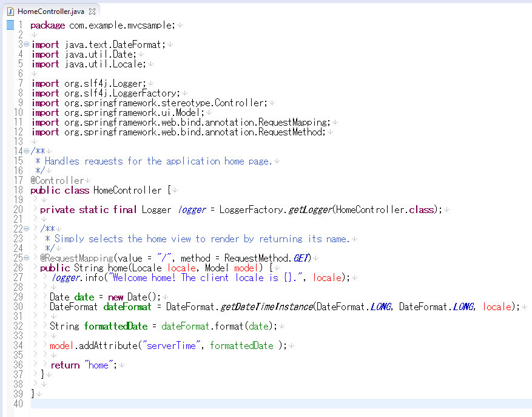
Task: Click 'model.addAttribute' on line 34
Action: (93, 346)
